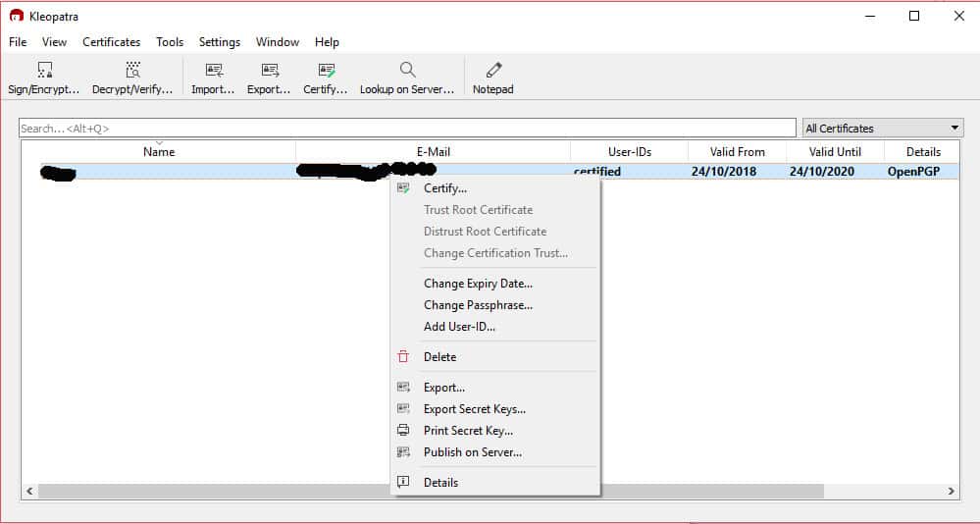Click the Print Secret Key printer icon
This screenshot has width=980, height=524.
[403, 430]
